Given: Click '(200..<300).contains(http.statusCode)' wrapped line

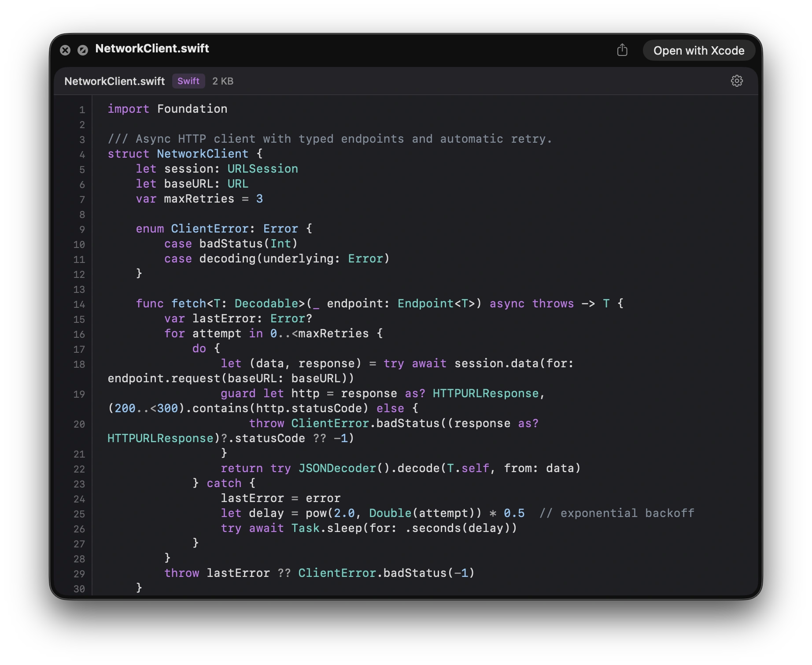Looking at the screenshot, I should click(263, 408).
